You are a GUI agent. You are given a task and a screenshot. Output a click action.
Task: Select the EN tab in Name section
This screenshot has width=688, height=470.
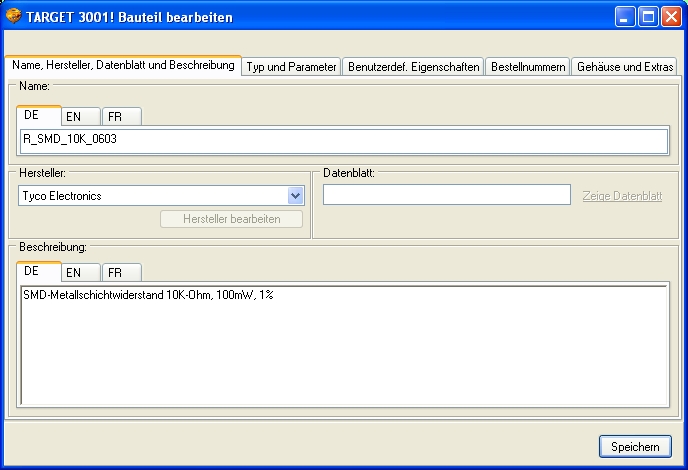click(x=73, y=116)
